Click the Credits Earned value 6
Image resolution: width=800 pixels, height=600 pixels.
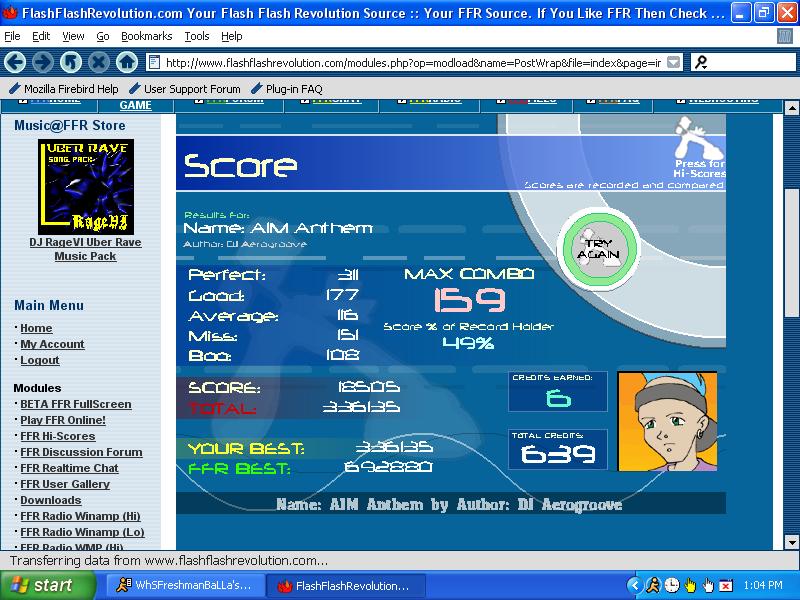pyautogui.click(x=558, y=397)
